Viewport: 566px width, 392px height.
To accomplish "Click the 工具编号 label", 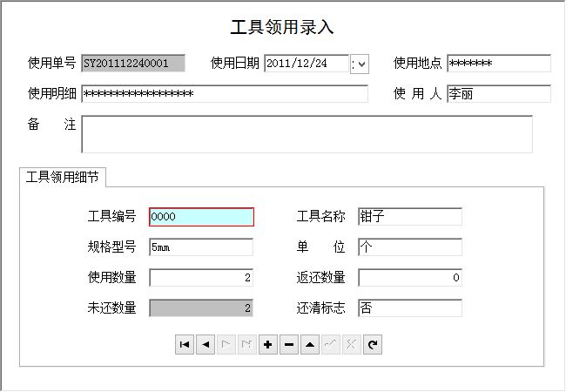I will click(x=112, y=216).
